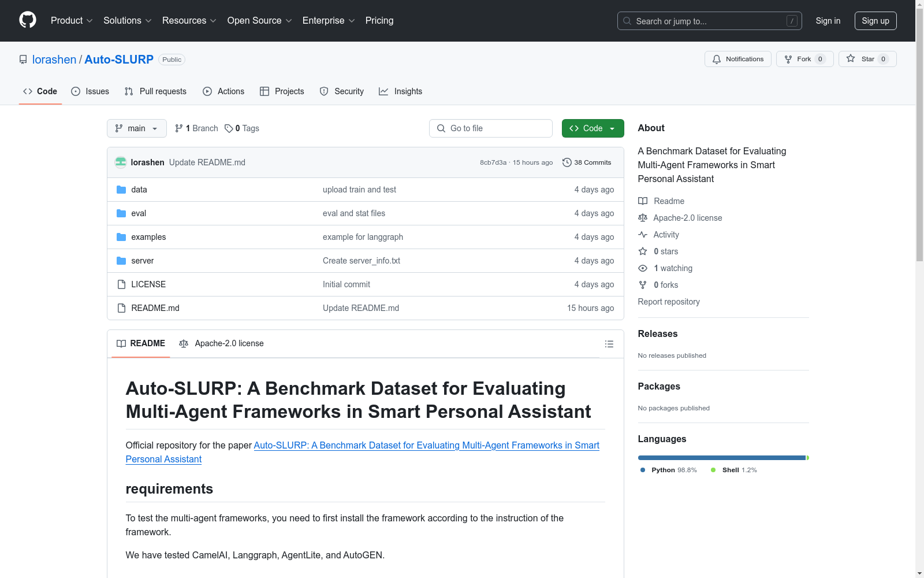Viewport: 924px width, 578px height.
Task: Click the Notifications button
Action: [x=738, y=59]
